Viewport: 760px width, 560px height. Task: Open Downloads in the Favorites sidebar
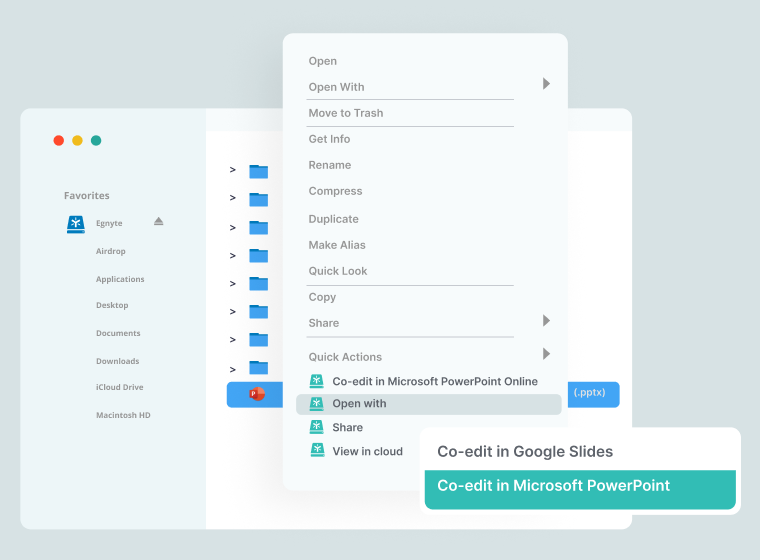(x=117, y=361)
